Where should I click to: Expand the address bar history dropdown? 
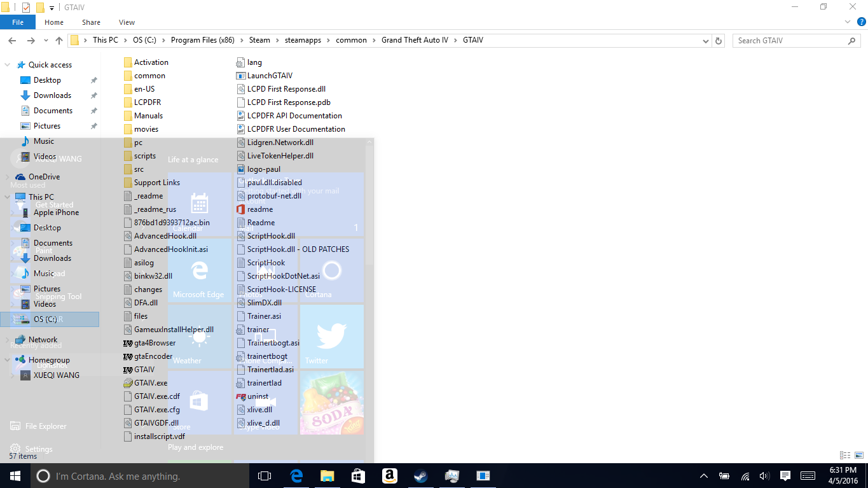(x=705, y=41)
